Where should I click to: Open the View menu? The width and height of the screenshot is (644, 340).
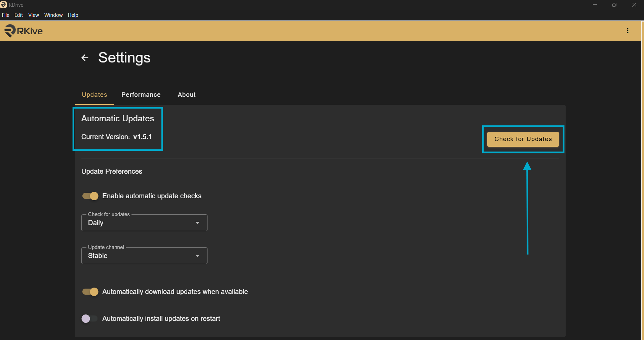34,15
